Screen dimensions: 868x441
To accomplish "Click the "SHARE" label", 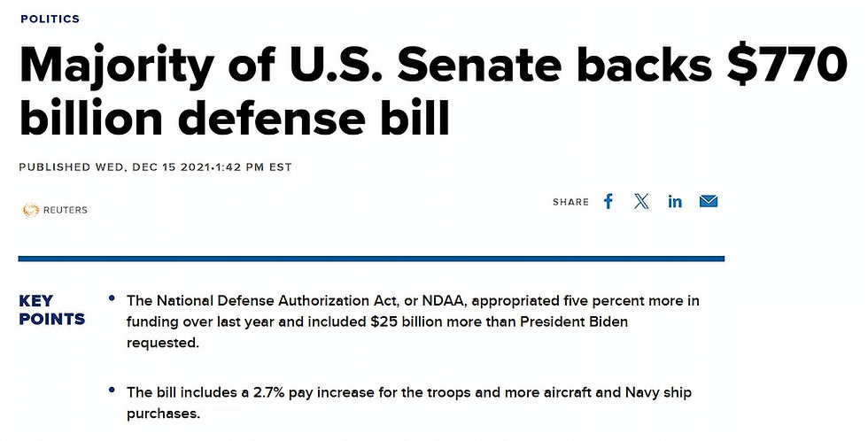I will click(x=570, y=203).
